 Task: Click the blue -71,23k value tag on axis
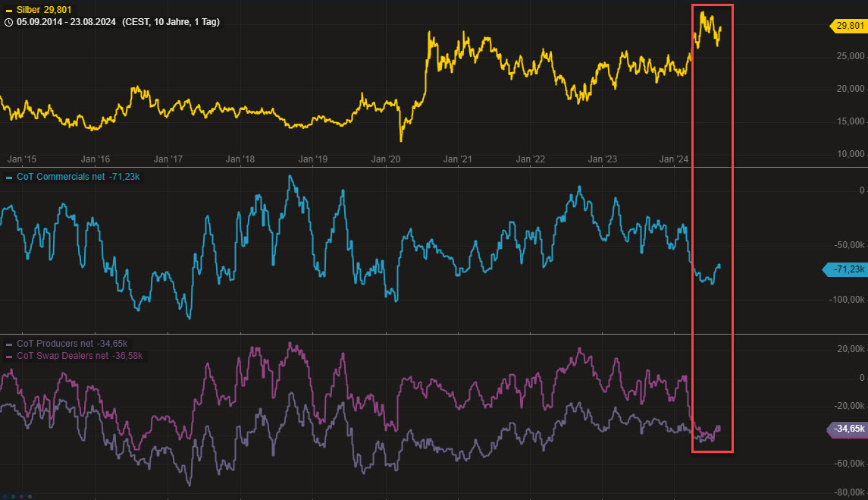(x=847, y=269)
